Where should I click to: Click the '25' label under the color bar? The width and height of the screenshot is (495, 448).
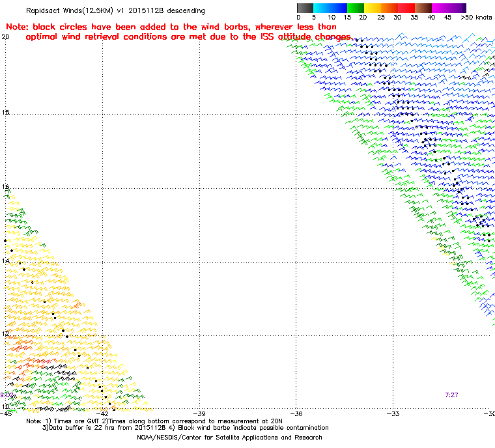tap(381, 18)
